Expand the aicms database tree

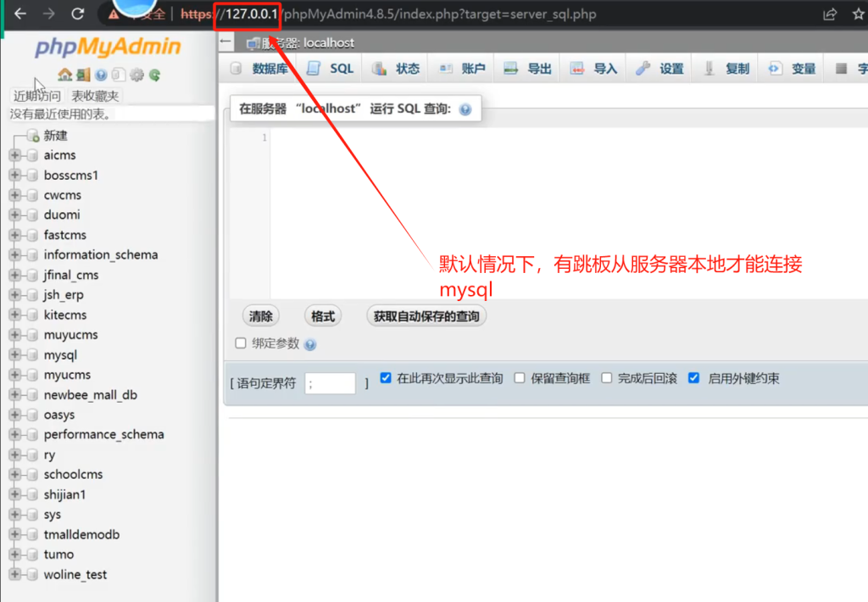tap(15, 155)
